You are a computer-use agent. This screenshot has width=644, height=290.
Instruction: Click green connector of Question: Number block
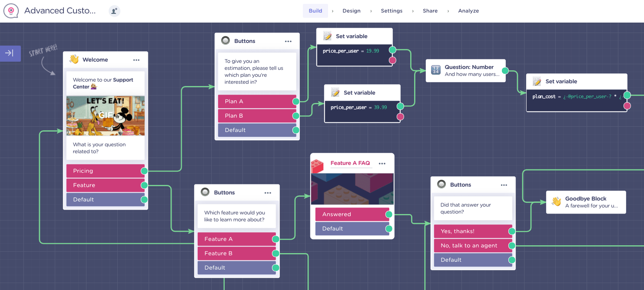click(x=505, y=70)
